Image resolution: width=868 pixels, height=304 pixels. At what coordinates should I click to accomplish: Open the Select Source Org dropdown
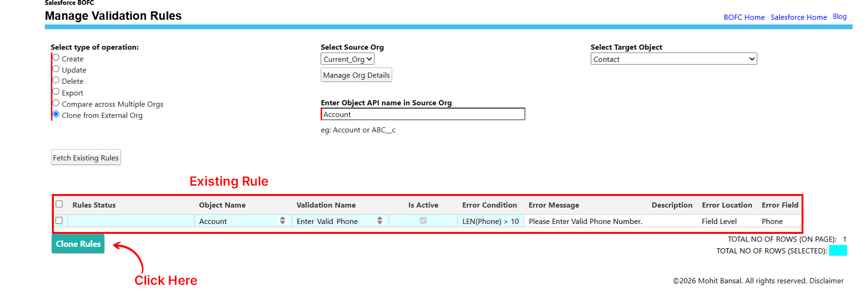point(347,59)
